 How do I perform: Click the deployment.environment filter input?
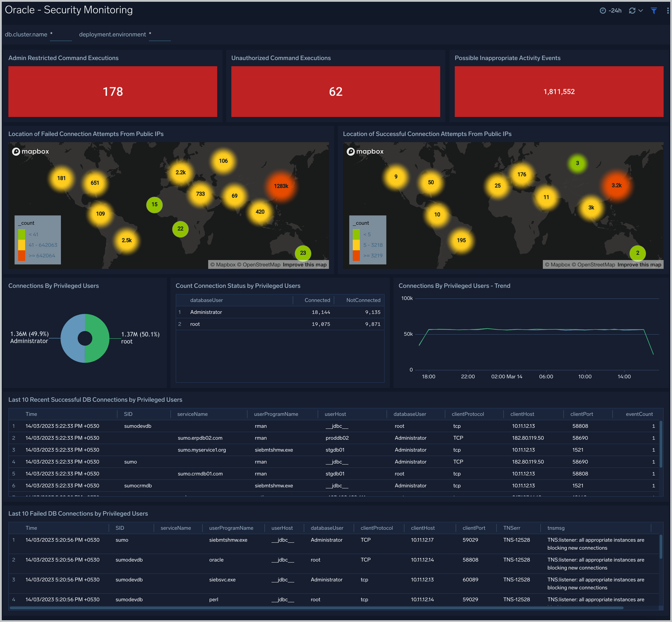[x=160, y=35]
